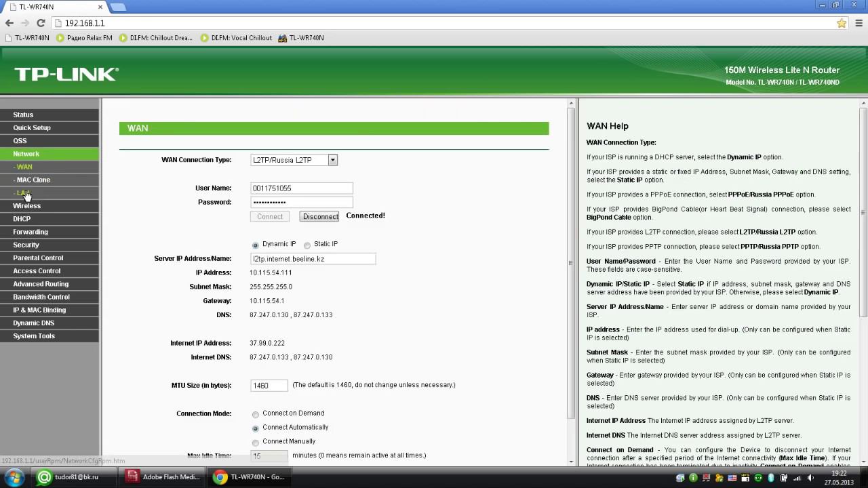Click the WAN Help pane scrollbar
The image size is (868, 488).
(863, 211)
